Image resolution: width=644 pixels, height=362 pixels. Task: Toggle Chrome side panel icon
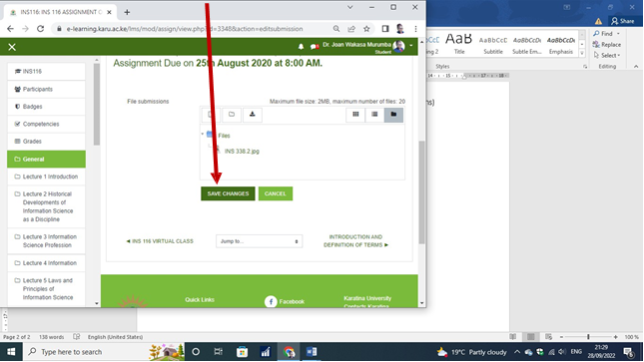coord(385,29)
